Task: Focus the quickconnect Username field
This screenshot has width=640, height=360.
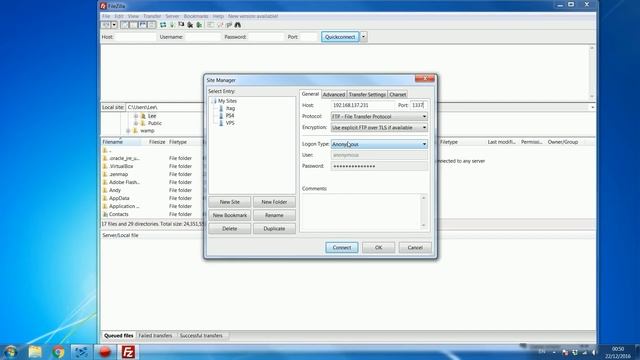Action: tap(202, 37)
